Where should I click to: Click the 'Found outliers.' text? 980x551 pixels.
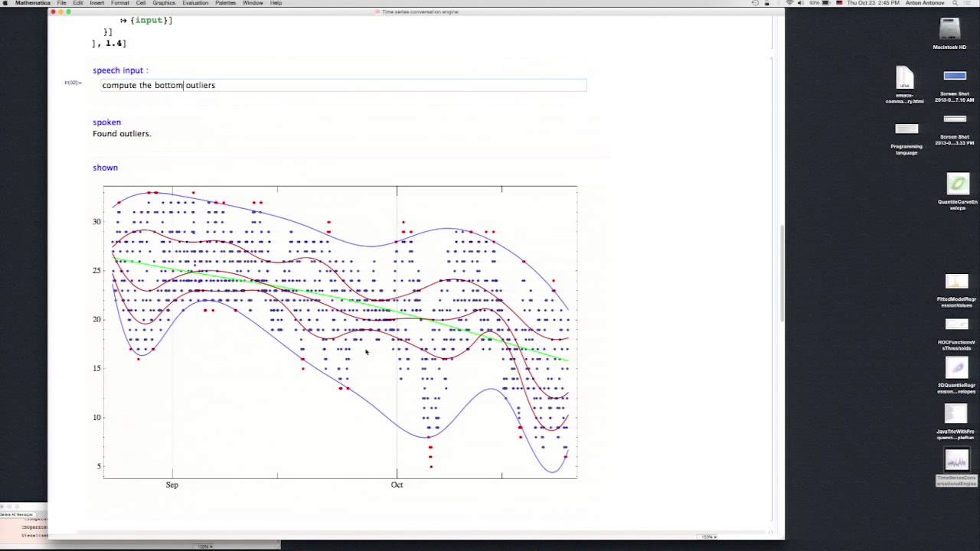point(122,133)
